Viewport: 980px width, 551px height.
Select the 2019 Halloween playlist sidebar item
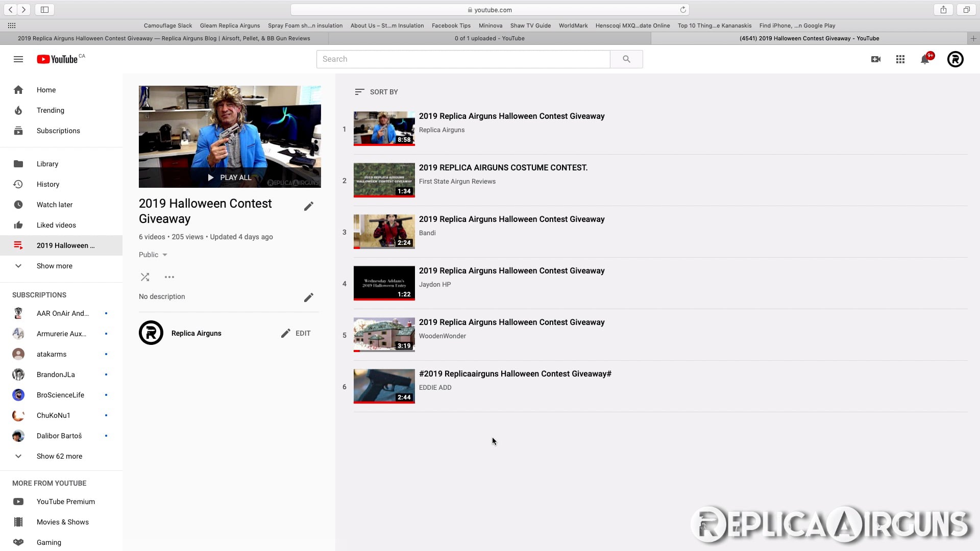point(61,245)
